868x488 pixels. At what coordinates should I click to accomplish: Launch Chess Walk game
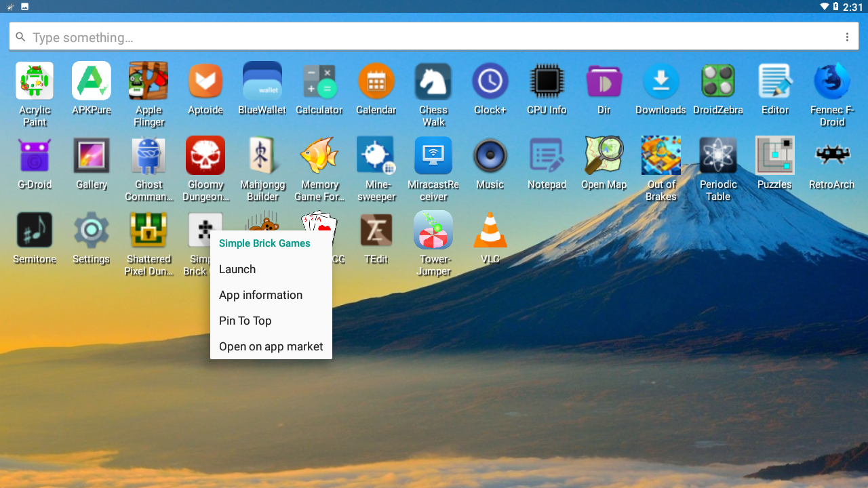(433, 81)
